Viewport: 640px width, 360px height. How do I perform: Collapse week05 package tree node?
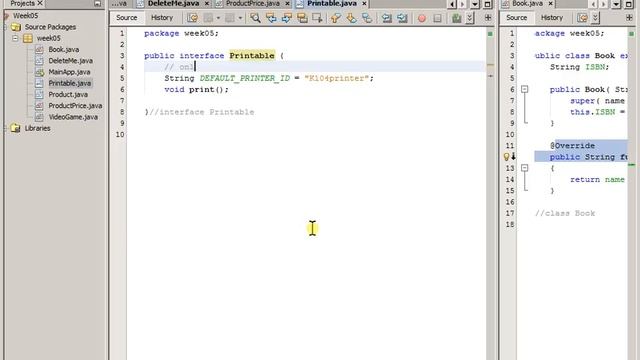point(15,38)
